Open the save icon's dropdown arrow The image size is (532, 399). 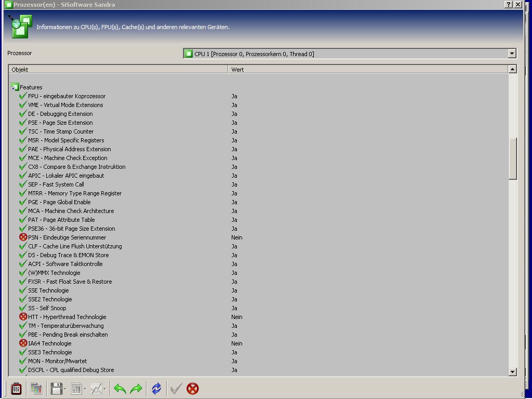click(x=65, y=389)
